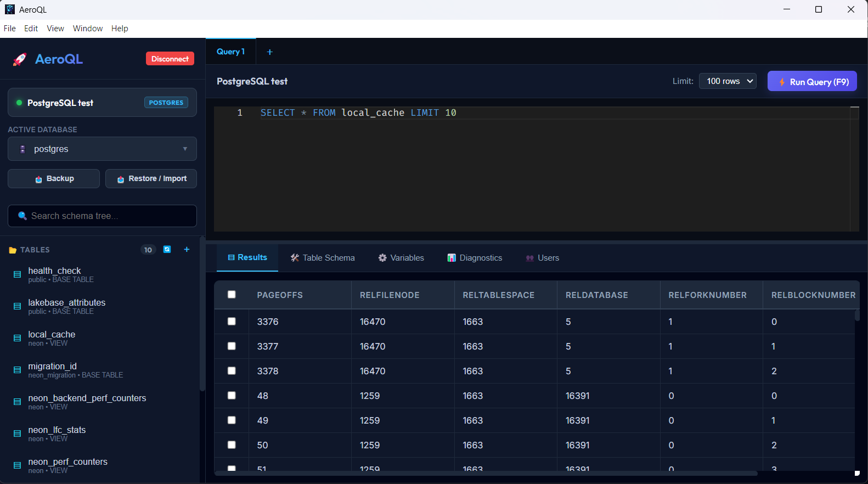Open the Edit menu

(x=31, y=29)
